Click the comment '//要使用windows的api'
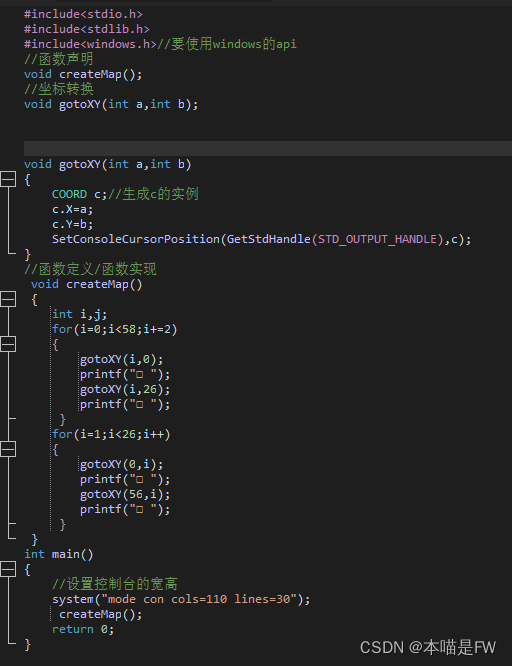The width and height of the screenshot is (512, 666). click(227, 44)
